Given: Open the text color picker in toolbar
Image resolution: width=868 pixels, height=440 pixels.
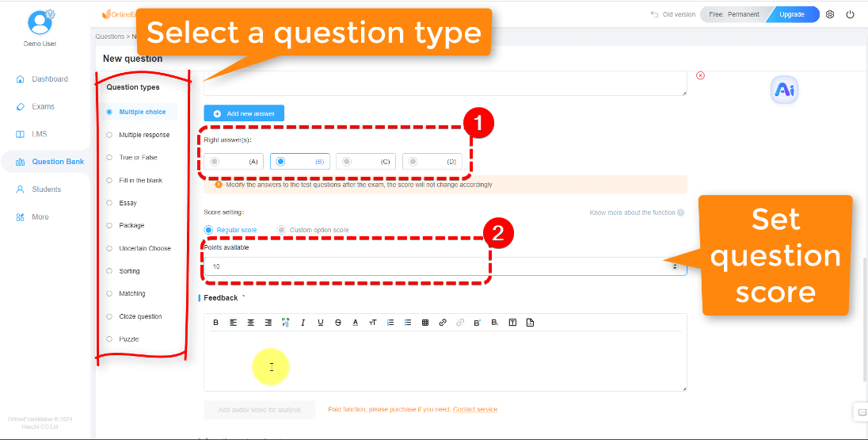Looking at the screenshot, I should tap(355, 323).
